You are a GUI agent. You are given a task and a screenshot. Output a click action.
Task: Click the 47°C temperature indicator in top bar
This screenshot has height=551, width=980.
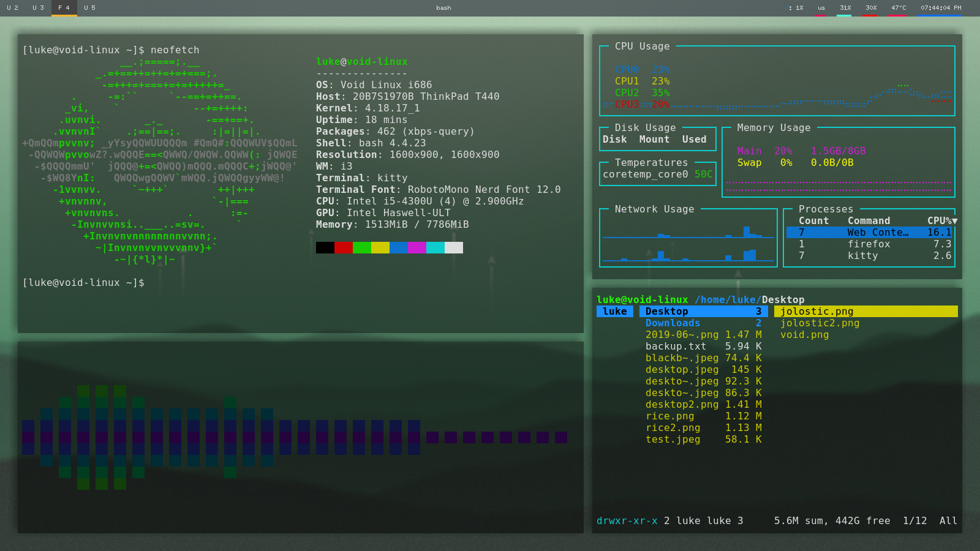898,8
